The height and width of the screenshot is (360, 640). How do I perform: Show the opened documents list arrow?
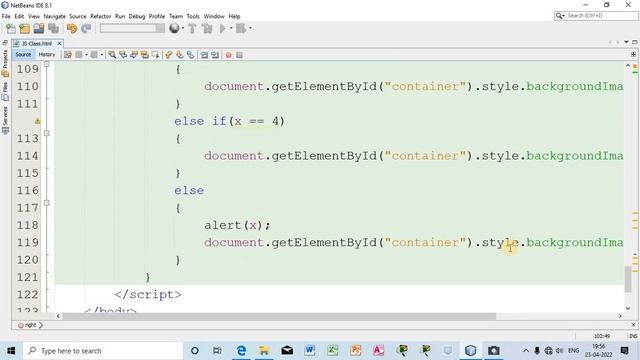[x=626, y=42]
